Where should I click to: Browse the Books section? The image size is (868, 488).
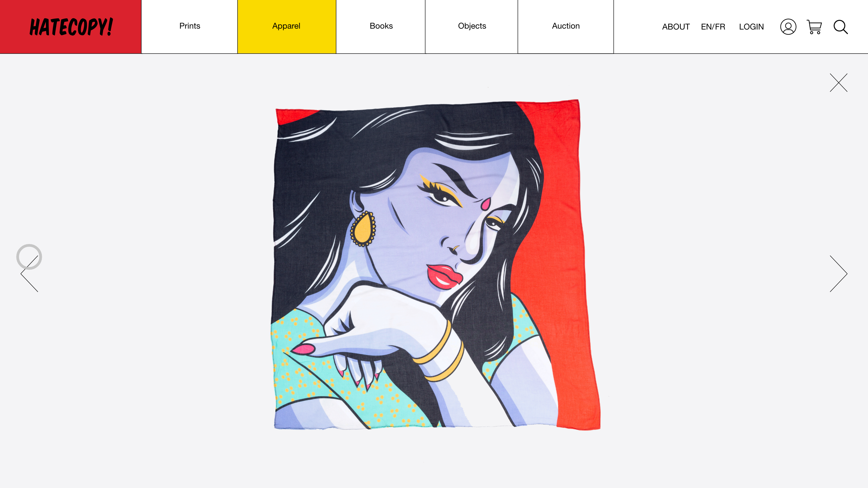tap(381, 26)
